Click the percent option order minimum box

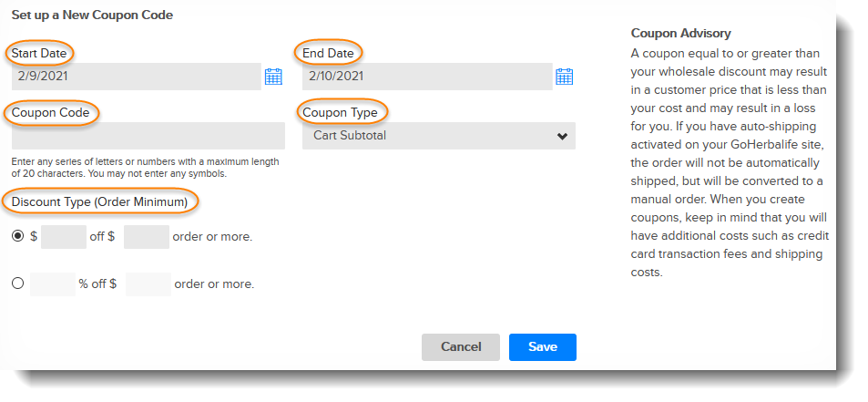point(148,284)
